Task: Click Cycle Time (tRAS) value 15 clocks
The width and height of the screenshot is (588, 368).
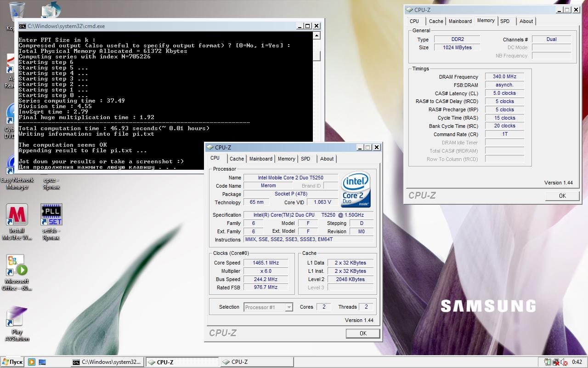Action: (504, 118)
